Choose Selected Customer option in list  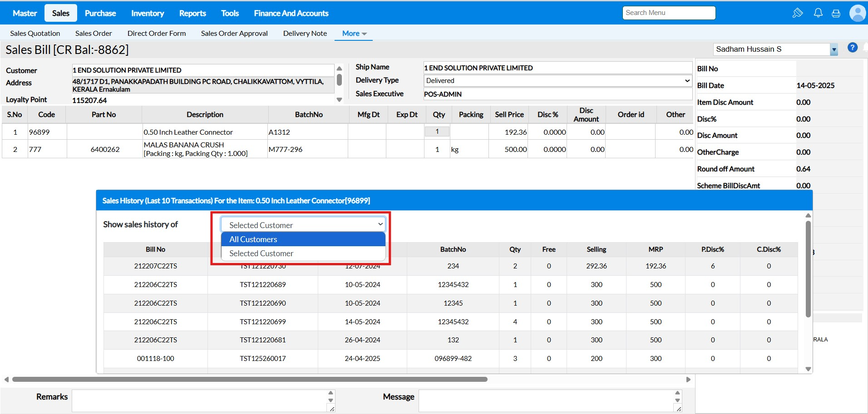(x=303, y=253)
